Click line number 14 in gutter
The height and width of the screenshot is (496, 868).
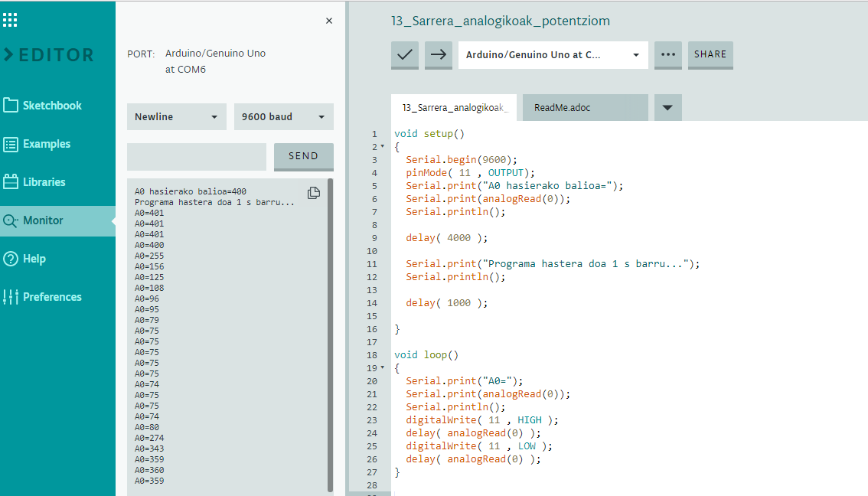click(371, 303)
